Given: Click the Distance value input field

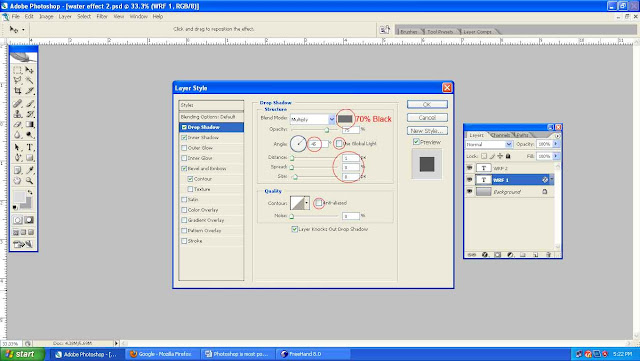Looking at the screenshot, I should (351, 158).
